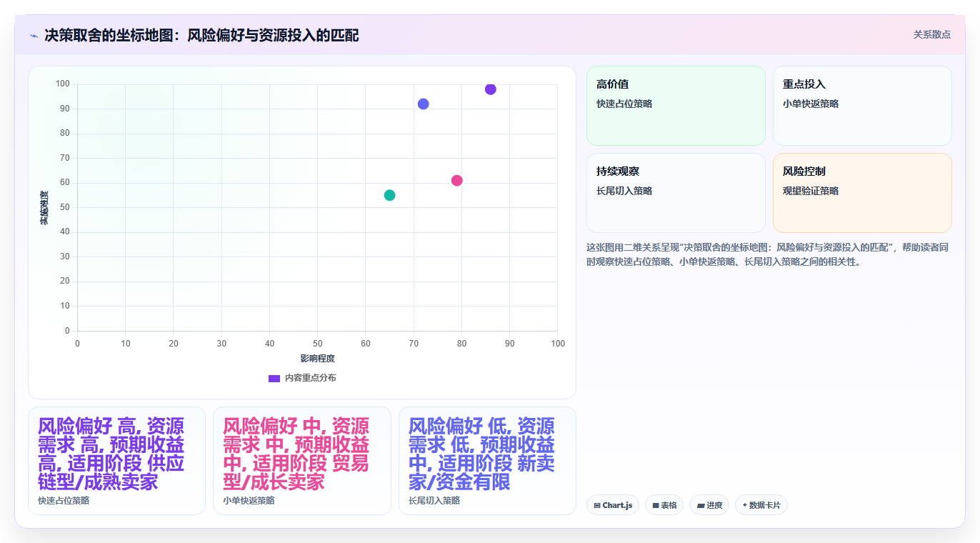980x543 pixels.
Task: Click the 内容重点分布 legend label
Action: tap(310, 378)
